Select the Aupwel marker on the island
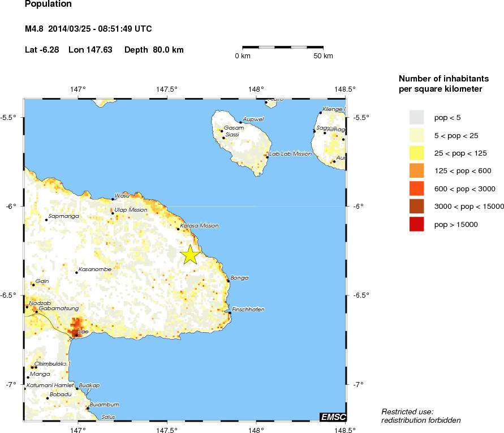This screenshot has height=433, width=504. point(240,122)
